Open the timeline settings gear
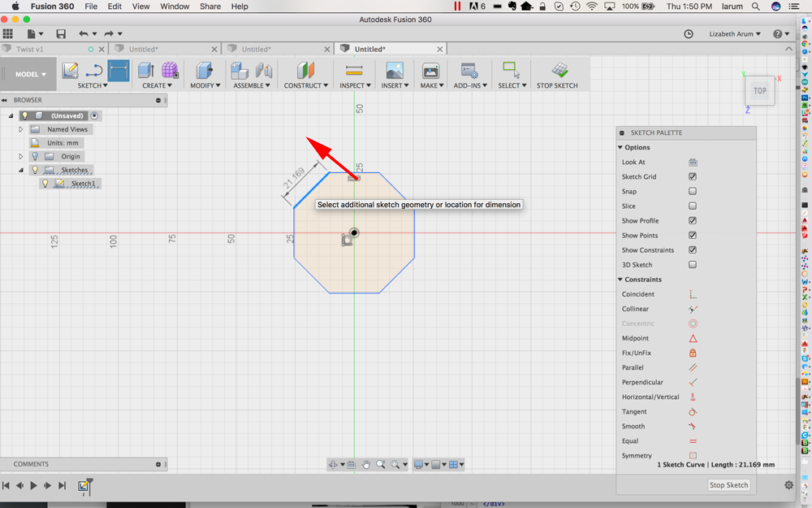 click(788, 485)
